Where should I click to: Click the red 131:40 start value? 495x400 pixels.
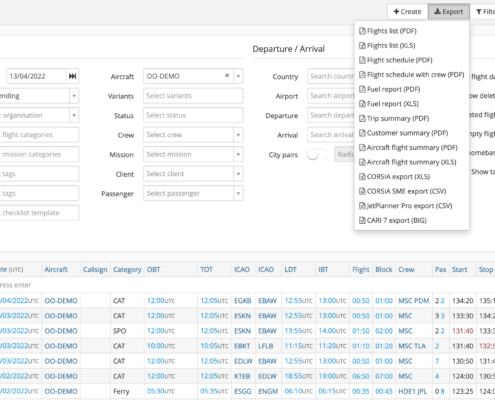point(463,331)
